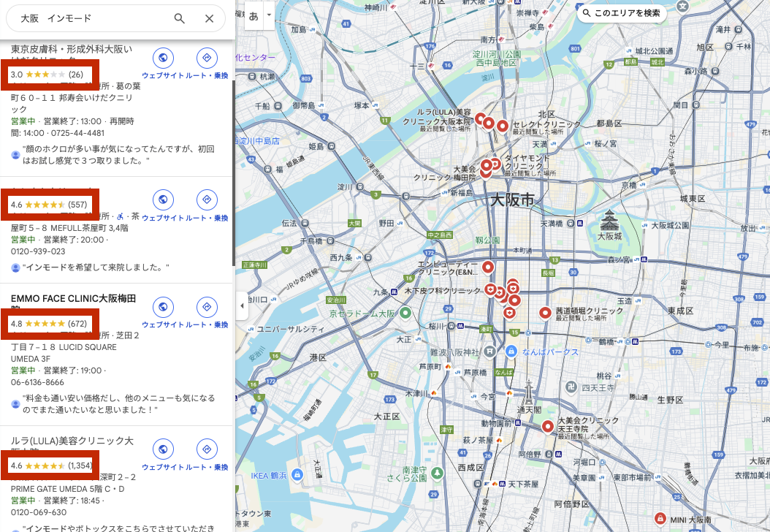Click the 野田 station label

point(386,223)
